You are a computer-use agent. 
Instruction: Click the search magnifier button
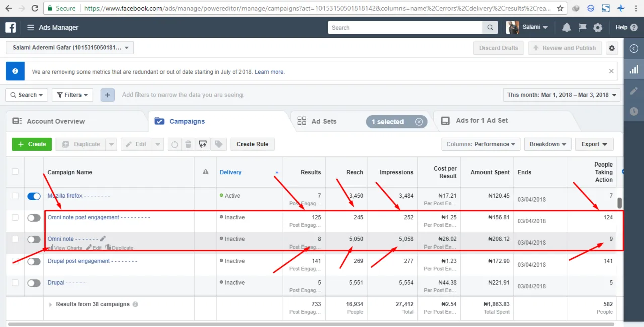click(490, 28)
